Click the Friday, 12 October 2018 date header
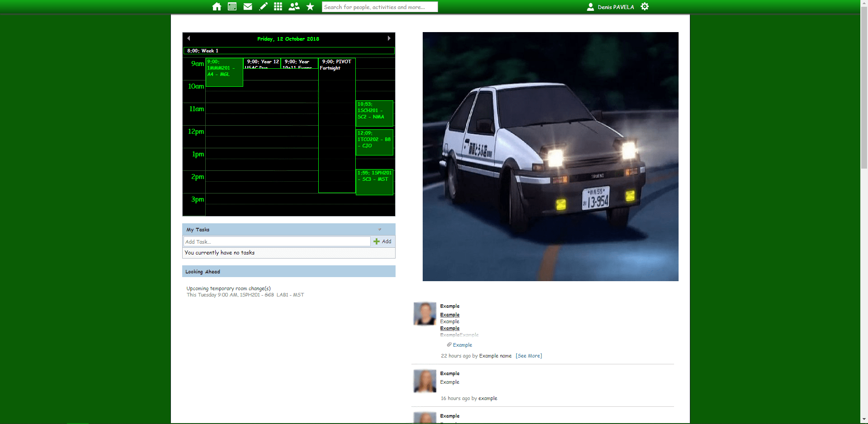Image resolution: width=868 pixels, height=424 pixels. [x=288, y=39]
